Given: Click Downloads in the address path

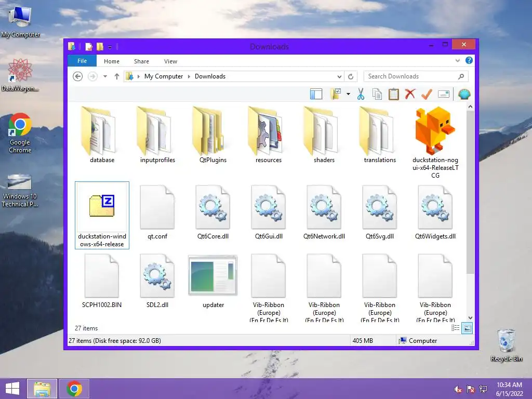Looking at the screenshot, I should pyautogui.click(x=210, y=76).
